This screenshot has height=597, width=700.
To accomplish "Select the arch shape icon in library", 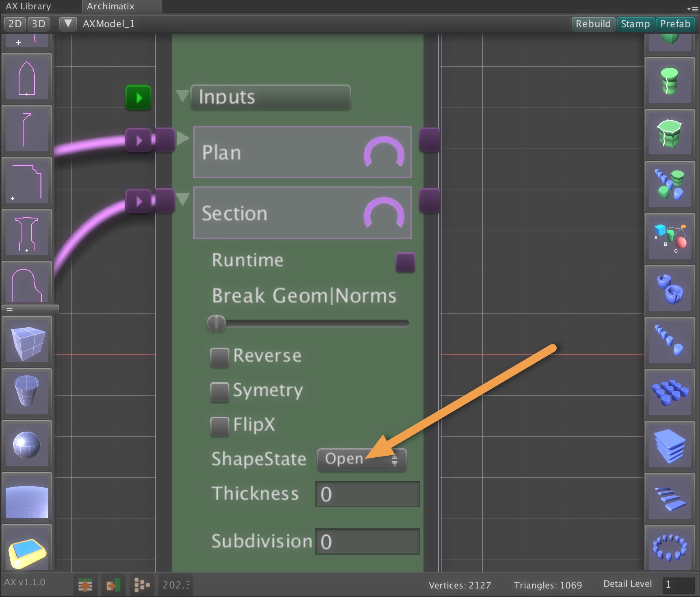I will tap(27, 77).
